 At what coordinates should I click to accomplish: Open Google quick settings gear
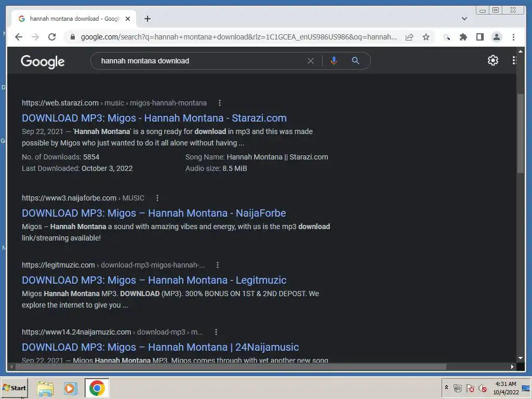[x=493, y=60]
